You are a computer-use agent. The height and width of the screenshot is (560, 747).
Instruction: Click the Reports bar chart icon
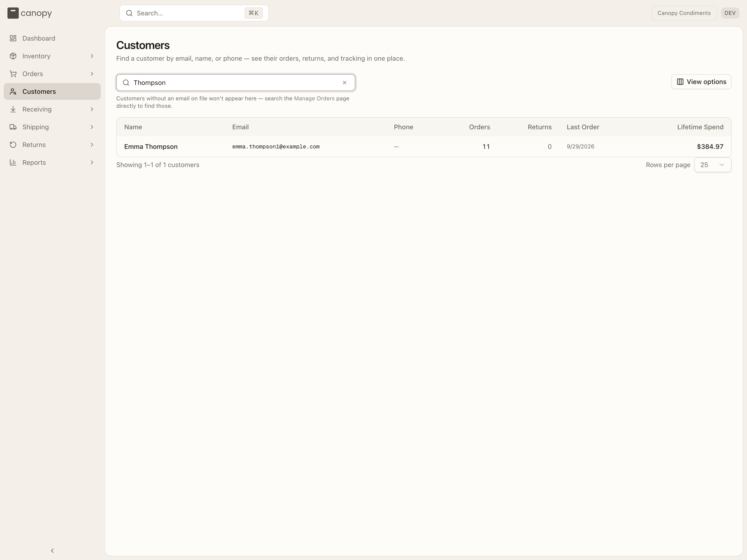point(13,162)
